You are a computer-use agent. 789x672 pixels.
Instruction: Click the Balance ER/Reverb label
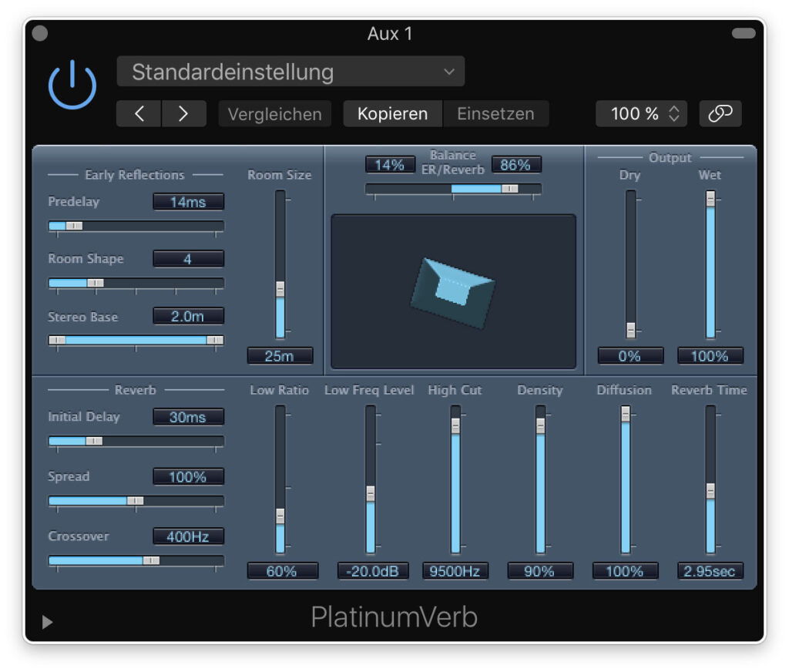tap(453, 162)
